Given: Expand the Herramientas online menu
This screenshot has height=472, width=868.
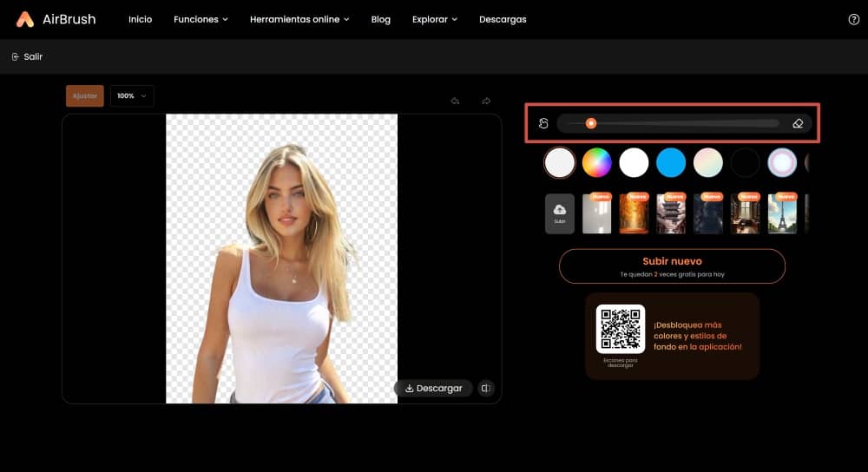Looking at the screenshot, I should pyautogui.click(x=299, y=19).
